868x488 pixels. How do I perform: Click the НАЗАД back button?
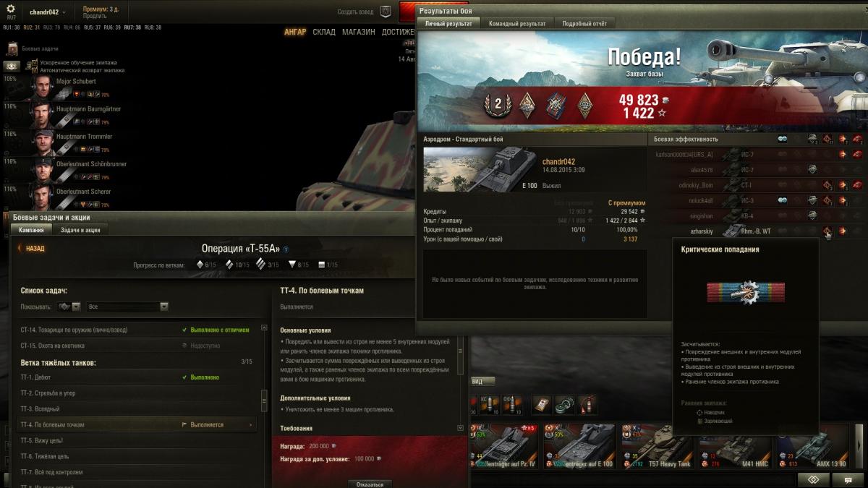pos(31,248)
